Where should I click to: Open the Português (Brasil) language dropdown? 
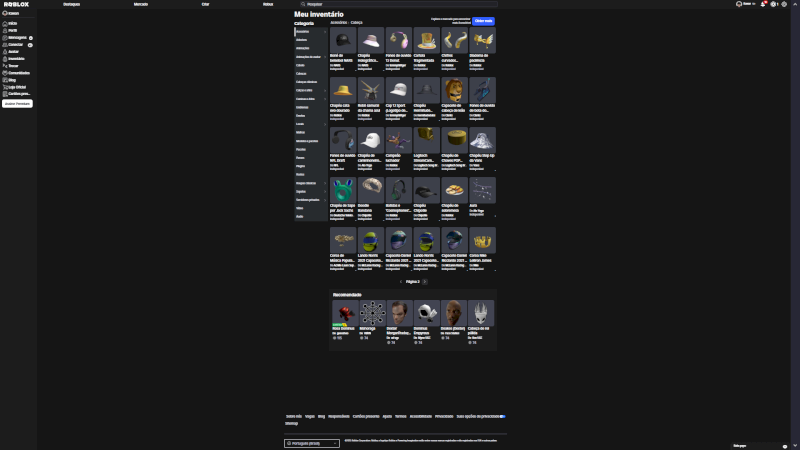pyautogui.click(x=312, y=443)
